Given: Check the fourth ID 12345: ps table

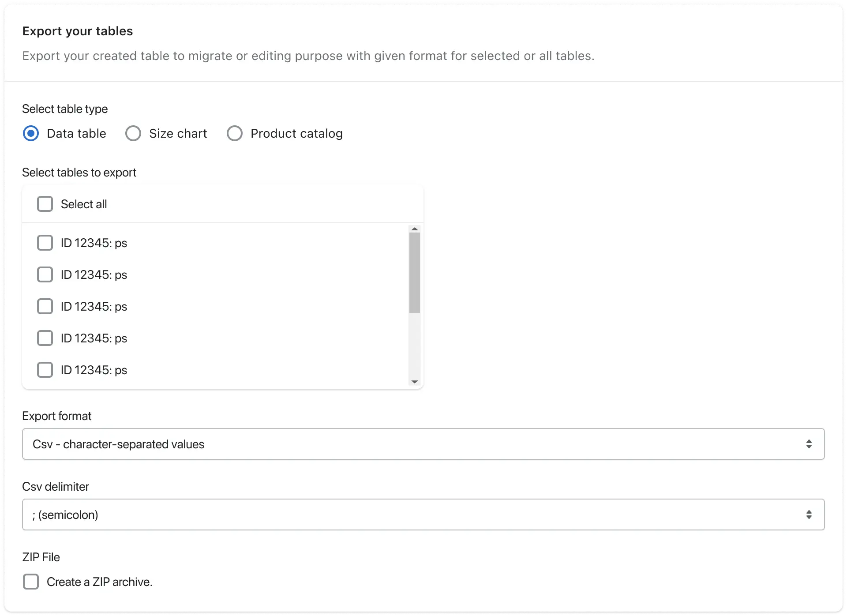Looking at the screenshot, I should (45, 338).
